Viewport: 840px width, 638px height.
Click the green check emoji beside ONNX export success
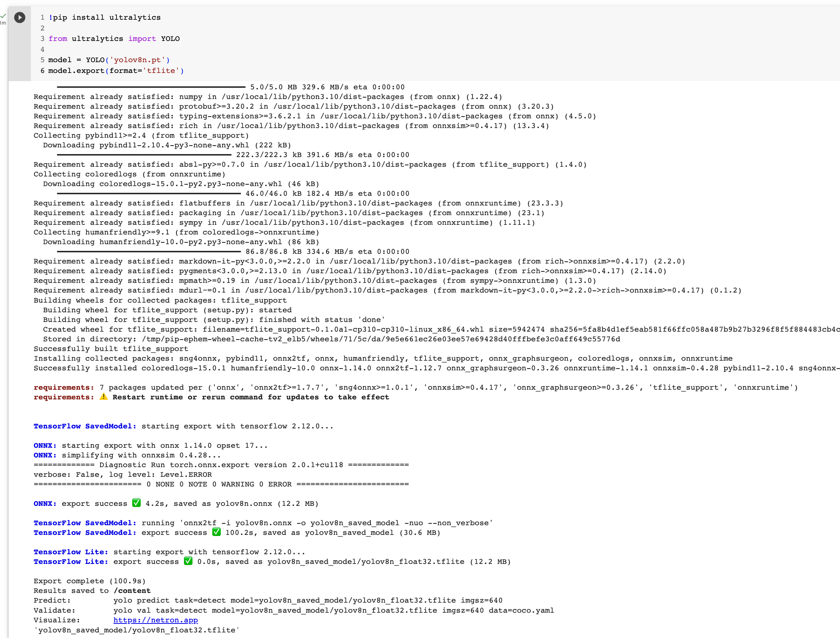pyautogui.click(x=136, y=504)
